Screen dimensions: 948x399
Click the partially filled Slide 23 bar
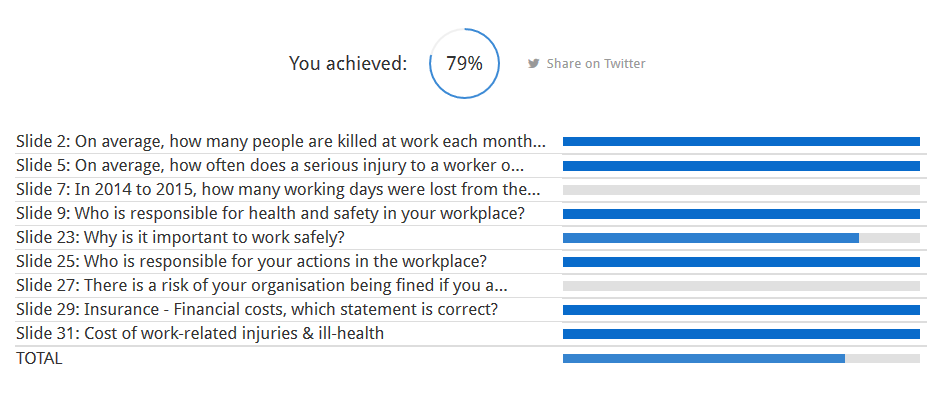741,238
